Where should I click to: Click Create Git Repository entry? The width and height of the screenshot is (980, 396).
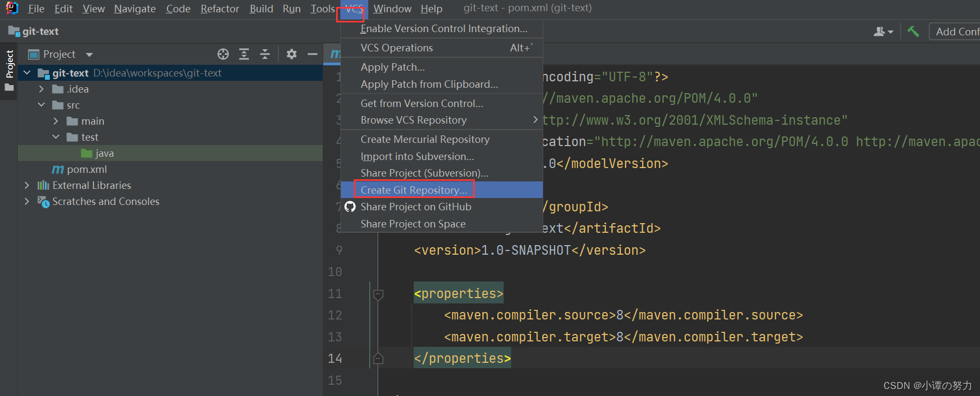click(442, 190)
